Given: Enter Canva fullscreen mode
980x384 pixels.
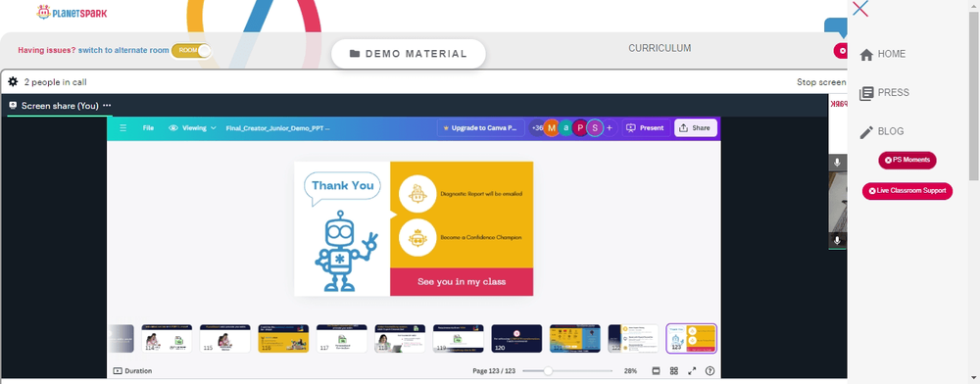Looking at the screenshot, I should (x=692, y=371).
